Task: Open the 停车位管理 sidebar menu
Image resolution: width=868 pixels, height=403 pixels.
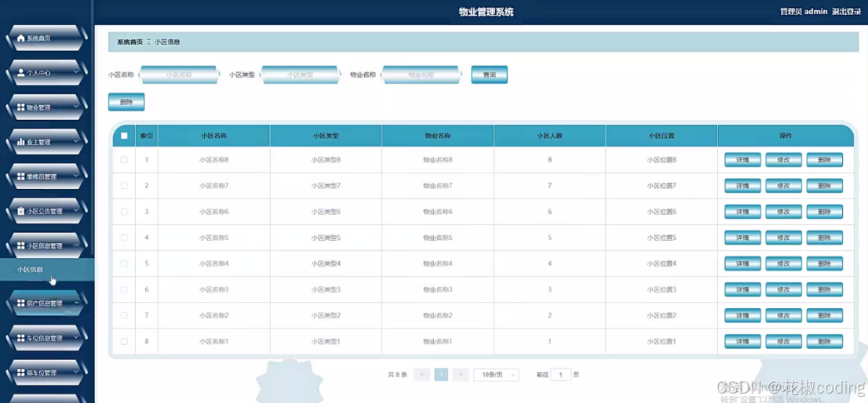Action: (x=46, y=372)
